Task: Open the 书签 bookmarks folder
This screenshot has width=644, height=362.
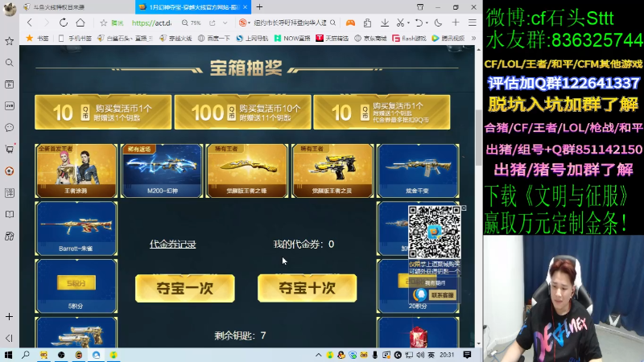Action: point(38,38)
